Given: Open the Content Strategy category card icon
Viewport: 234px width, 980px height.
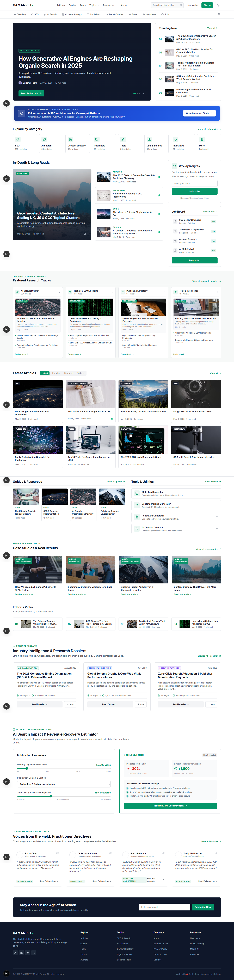Looking at the screenshot, I should point(70,140).
